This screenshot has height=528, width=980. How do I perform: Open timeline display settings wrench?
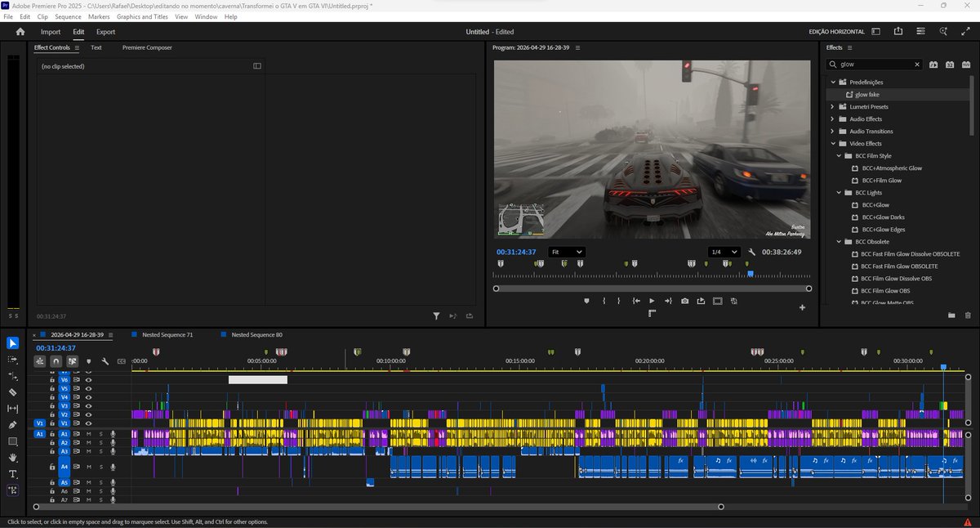click(105, 361)
